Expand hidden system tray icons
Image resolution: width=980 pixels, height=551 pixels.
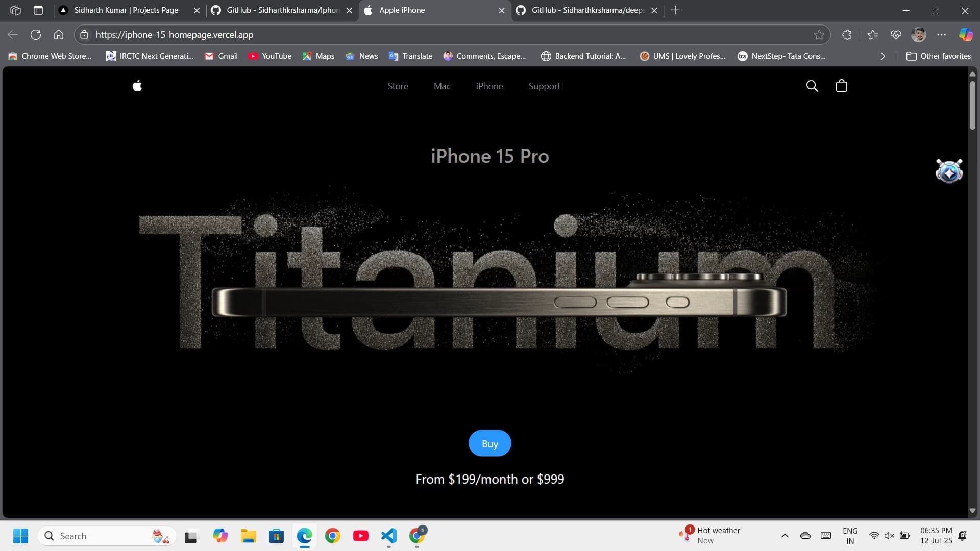(x=785, y=536)
